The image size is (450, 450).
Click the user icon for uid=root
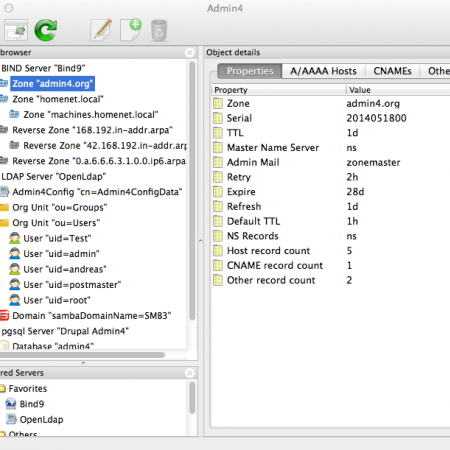click(15, 300)
